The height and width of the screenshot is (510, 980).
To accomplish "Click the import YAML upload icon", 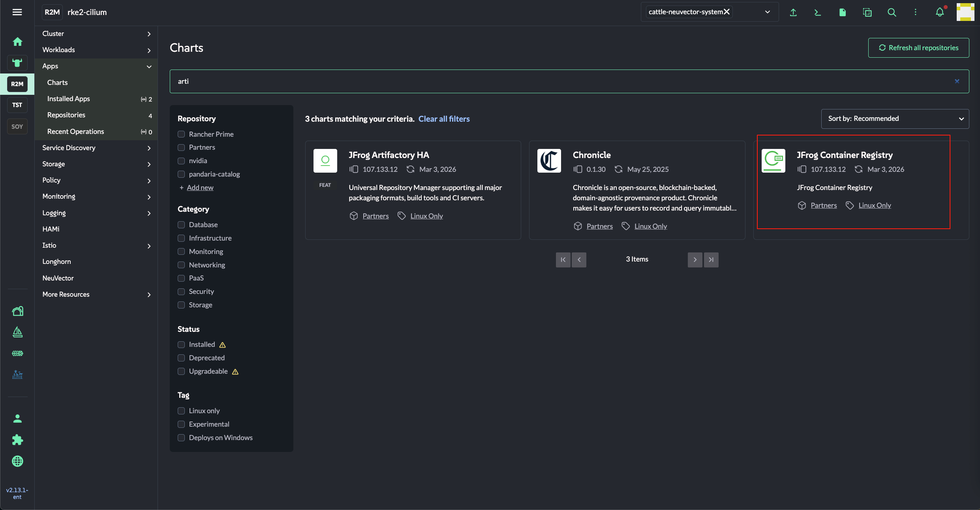I will point(793,12).
